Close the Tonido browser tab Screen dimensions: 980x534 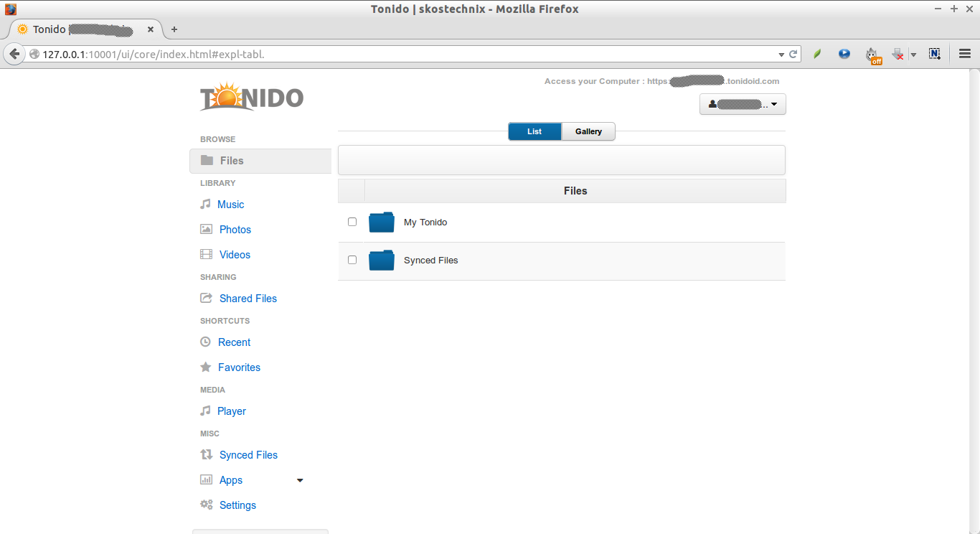click(151, 29)
